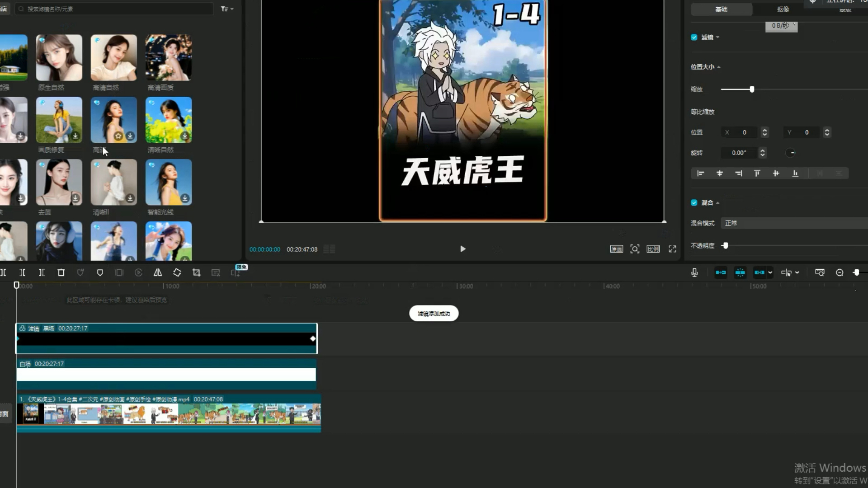Screen dimensions: 868x488
Task: Align bottom using the alignment icon
Action: tap(795, 174)
